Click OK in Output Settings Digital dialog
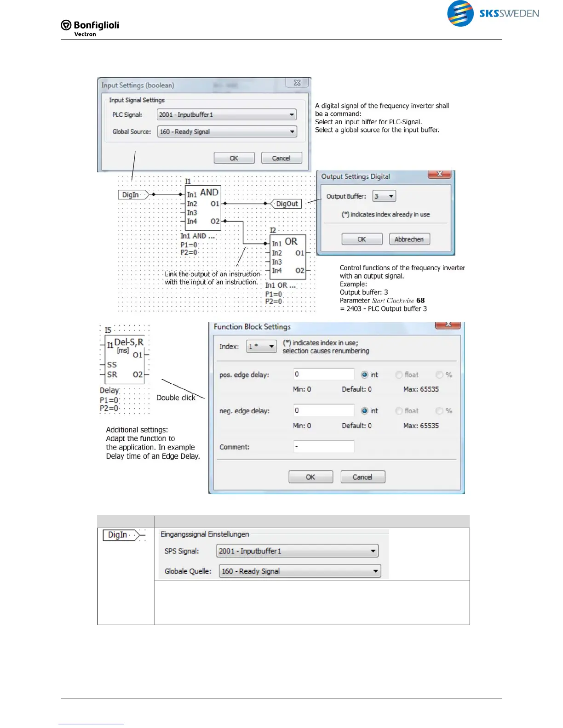The width and height of the screenshot is (563, 728). click(362, 239)
